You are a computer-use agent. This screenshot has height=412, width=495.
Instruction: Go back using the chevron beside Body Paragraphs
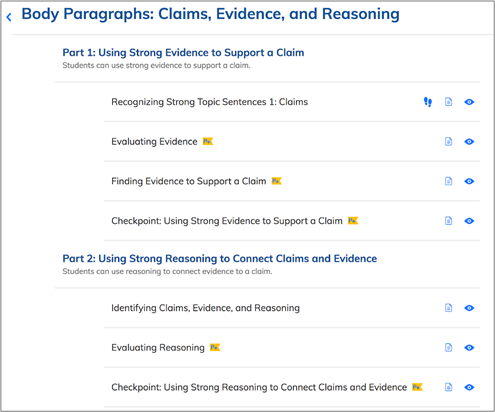pos(9,17)
